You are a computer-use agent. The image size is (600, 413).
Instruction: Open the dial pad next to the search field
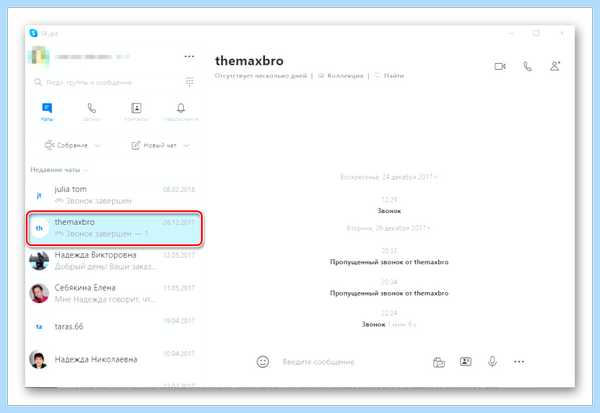point(189,82)
